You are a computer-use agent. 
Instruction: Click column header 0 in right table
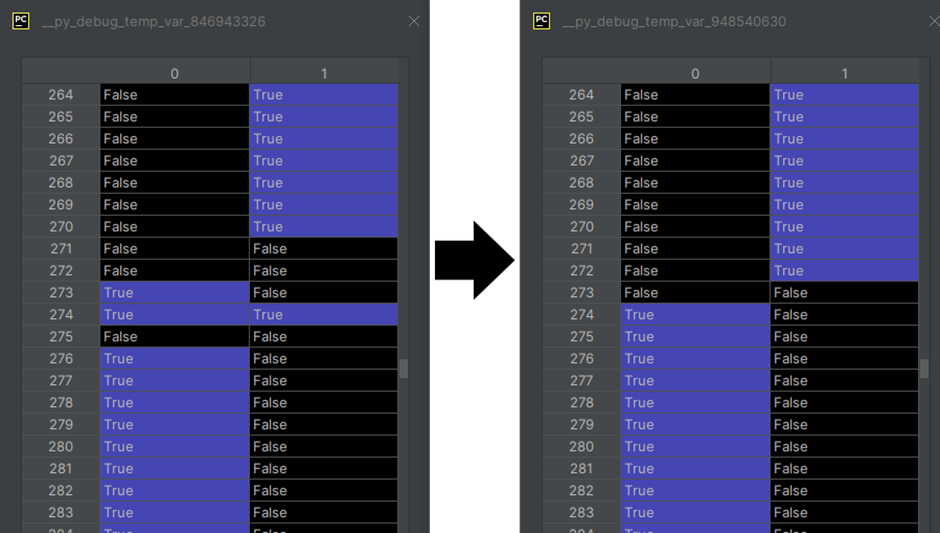[695, 73]
